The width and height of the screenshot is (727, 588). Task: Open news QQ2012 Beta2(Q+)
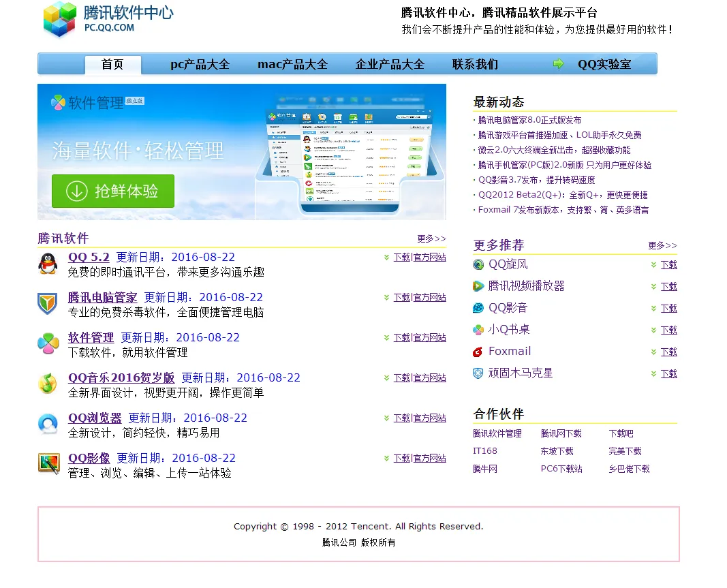click(x=563, y=195)
